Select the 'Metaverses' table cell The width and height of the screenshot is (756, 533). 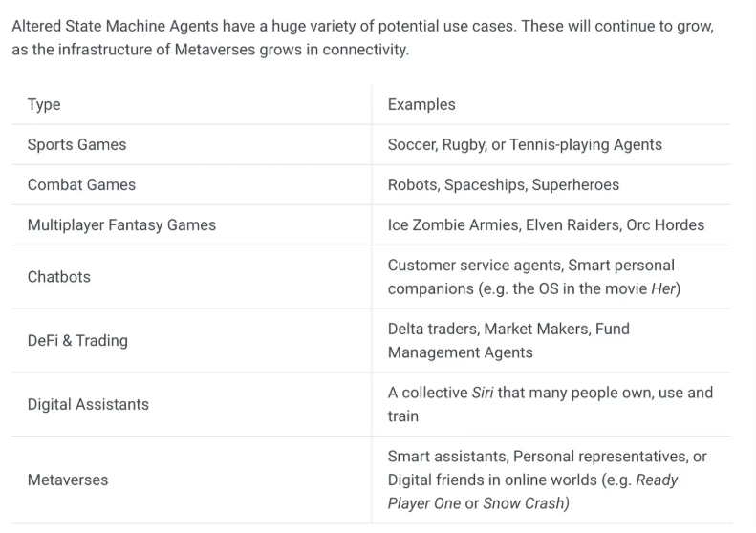point(68,480)
